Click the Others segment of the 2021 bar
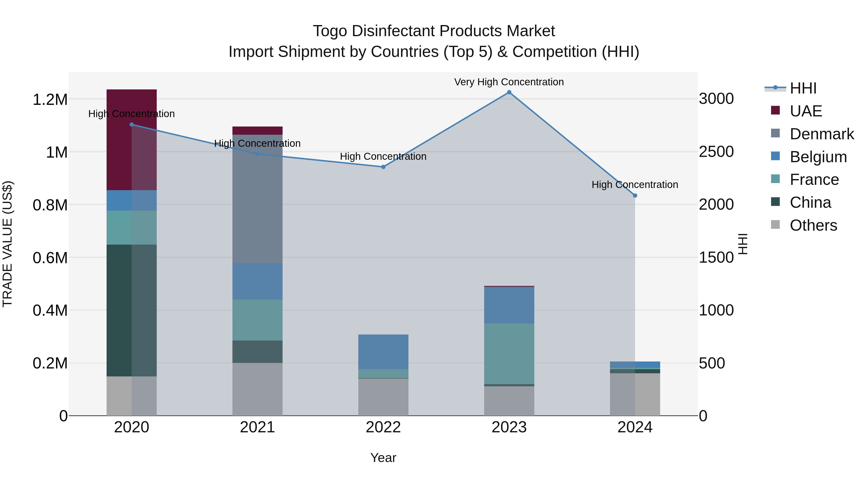 tap(258, 389)
